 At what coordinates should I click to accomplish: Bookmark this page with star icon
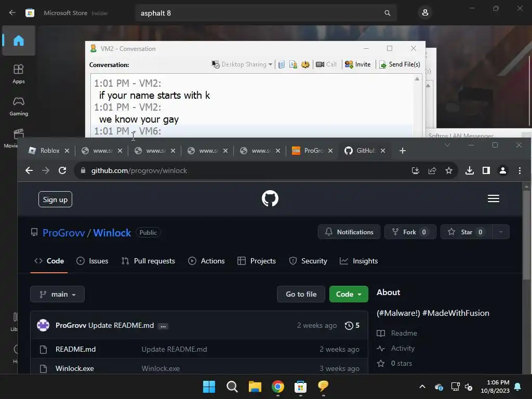click(449, 170)
